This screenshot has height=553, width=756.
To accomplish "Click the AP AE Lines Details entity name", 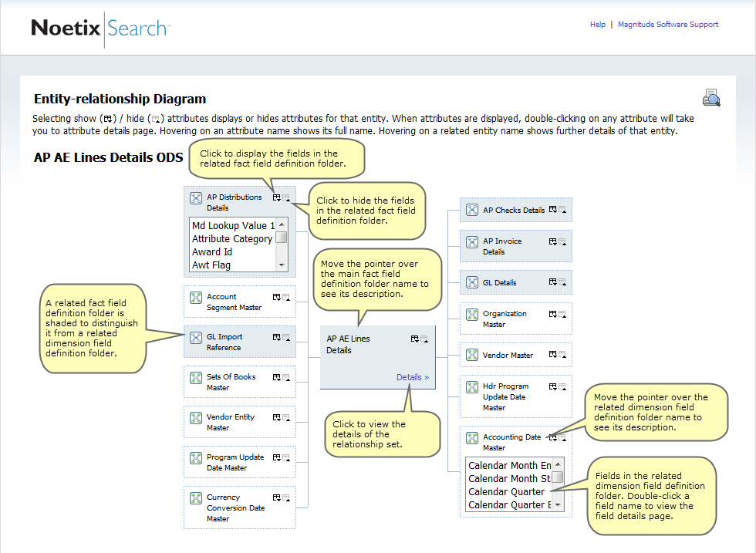I will [348, 344].
